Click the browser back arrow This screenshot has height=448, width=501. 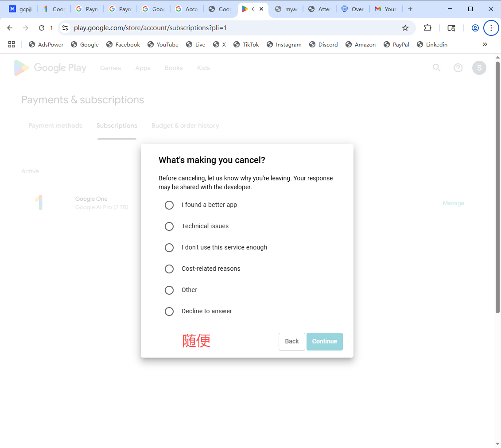[10, 28]
